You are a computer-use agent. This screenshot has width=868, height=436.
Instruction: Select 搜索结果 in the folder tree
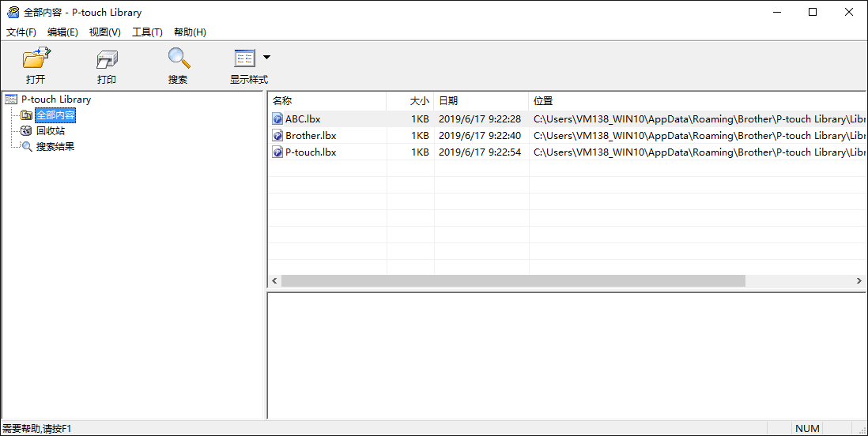(55, 147)
